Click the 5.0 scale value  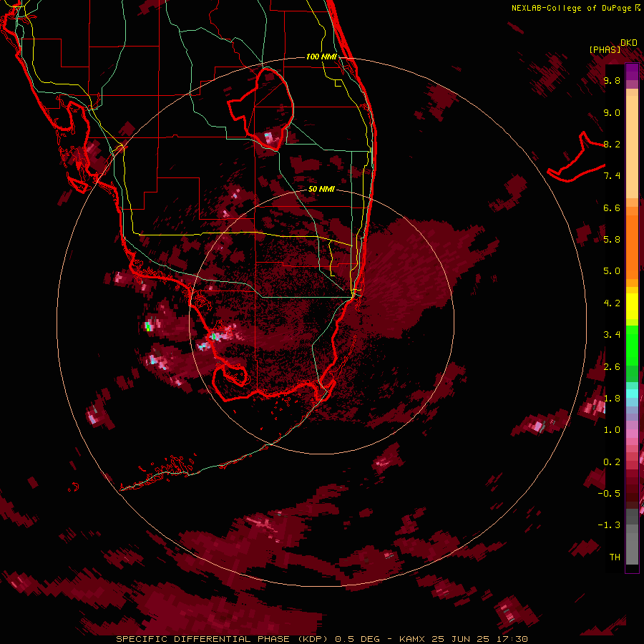click(612, 271)
